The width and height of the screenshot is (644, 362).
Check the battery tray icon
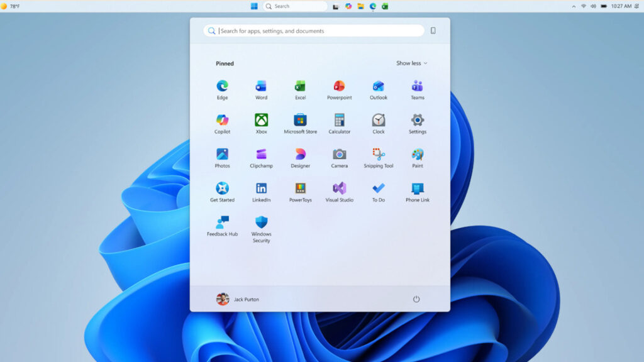[x=604, y=6]
